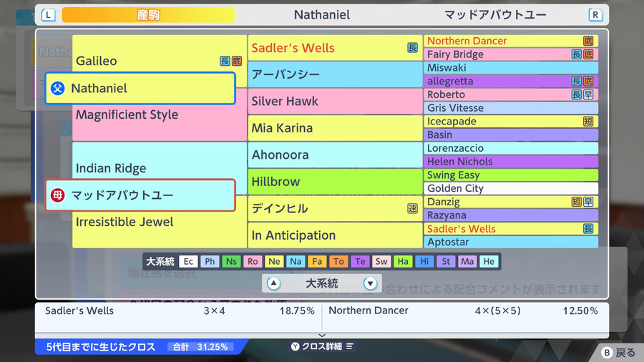Select アーバンシー cell
The image size is (644, 362).
tap(335, 74)
